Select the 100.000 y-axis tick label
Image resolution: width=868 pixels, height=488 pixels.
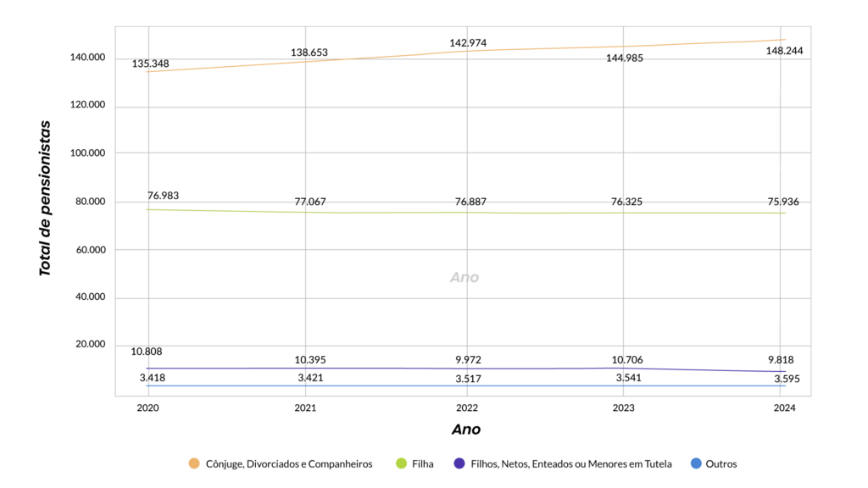[86, 153]
